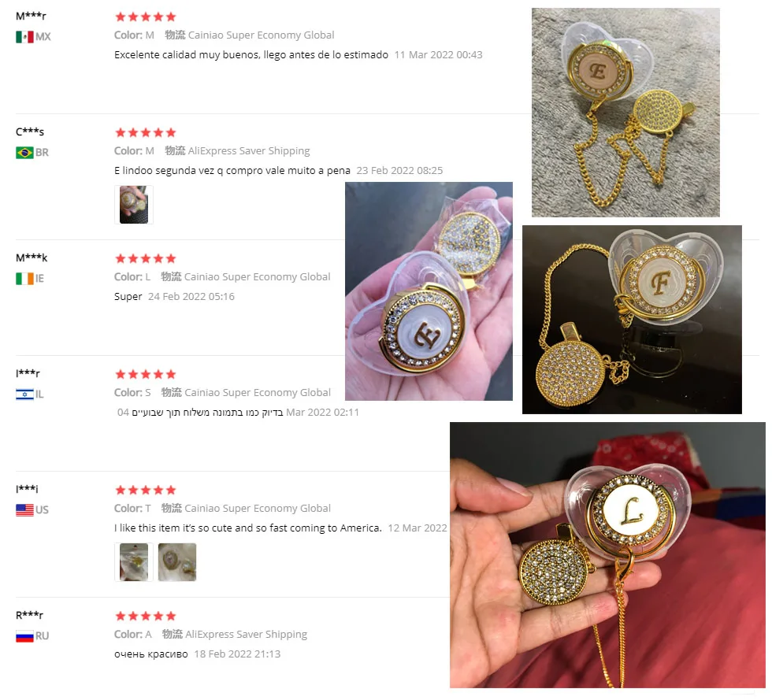772x700 pixels.
Task: Click the Brazil flag icon beside BR
Action: pyautogui.click(x=24, y=153)
